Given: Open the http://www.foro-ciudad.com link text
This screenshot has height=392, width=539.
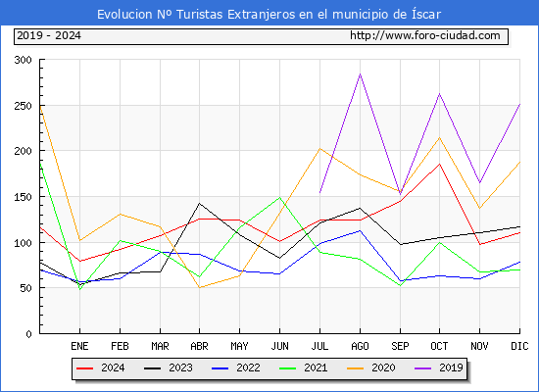Looking at the screenshot, I should point(425,35).
